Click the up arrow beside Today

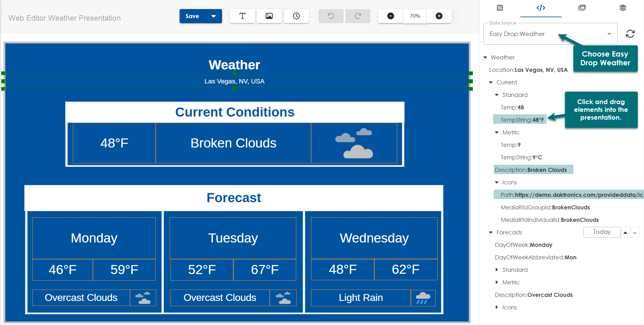[626, 232]
